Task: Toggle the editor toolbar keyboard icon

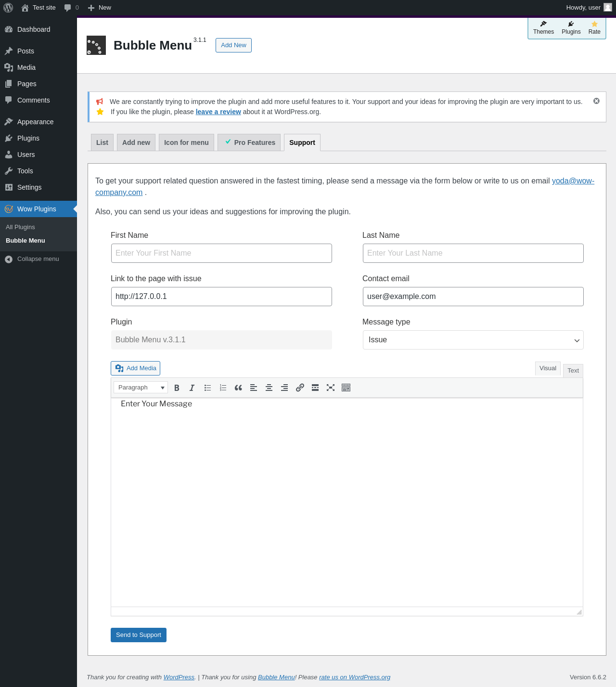Action: [346, 388]
